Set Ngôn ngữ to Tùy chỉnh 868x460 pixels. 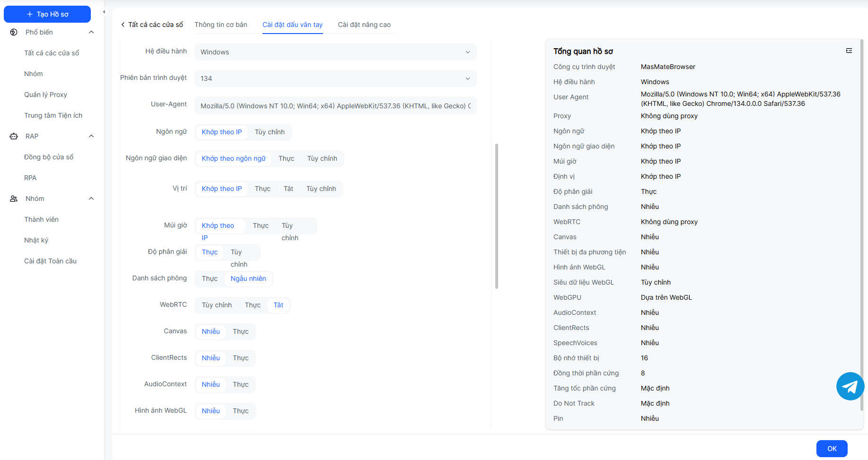click(x=270, y=132)
